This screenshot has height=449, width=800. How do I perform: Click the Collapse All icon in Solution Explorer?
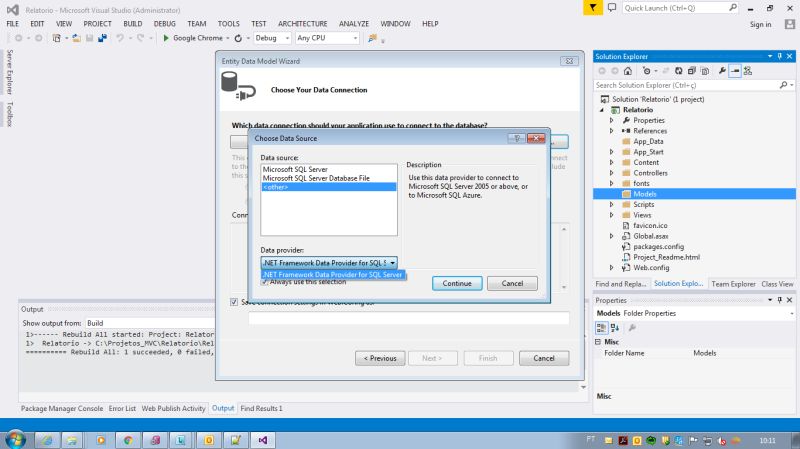pos(691,71)
